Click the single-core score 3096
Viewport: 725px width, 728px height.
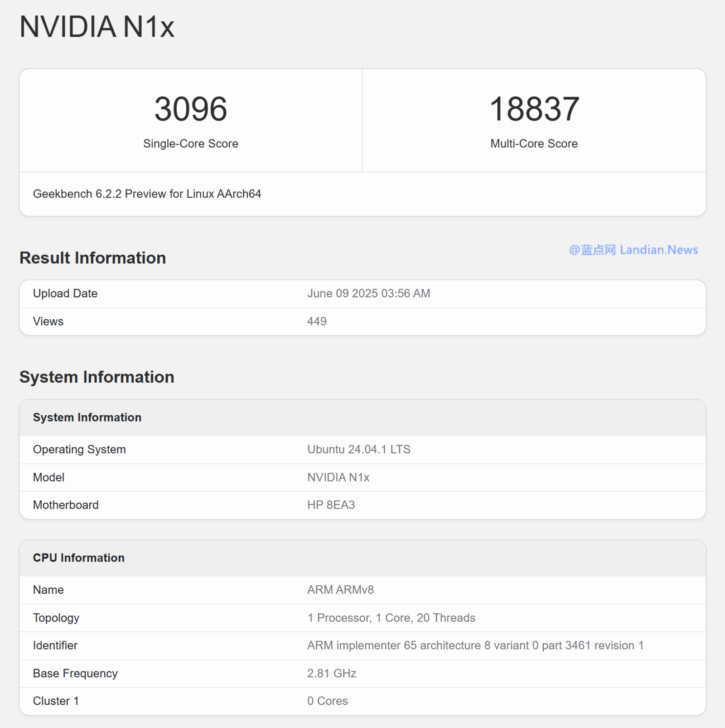190,109
